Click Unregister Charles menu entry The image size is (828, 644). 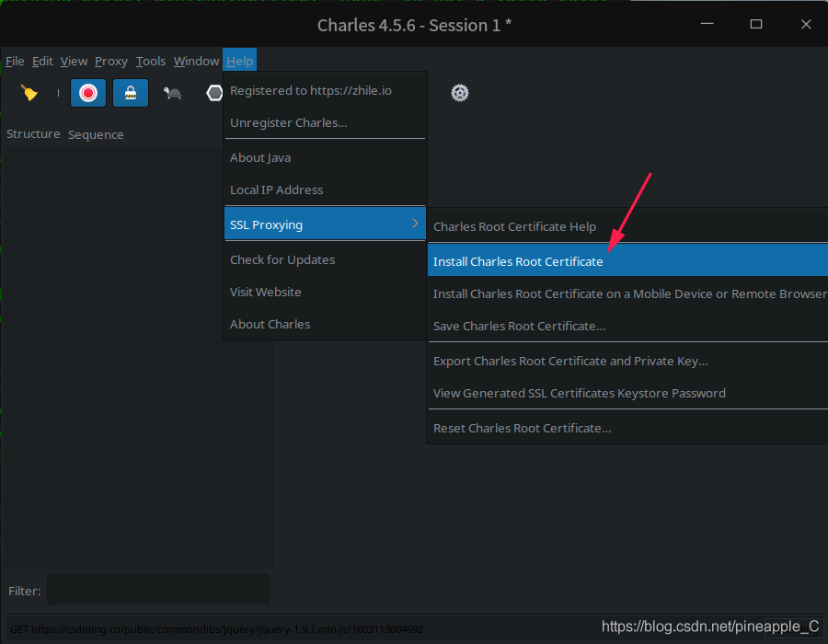(x=288, y=122)
